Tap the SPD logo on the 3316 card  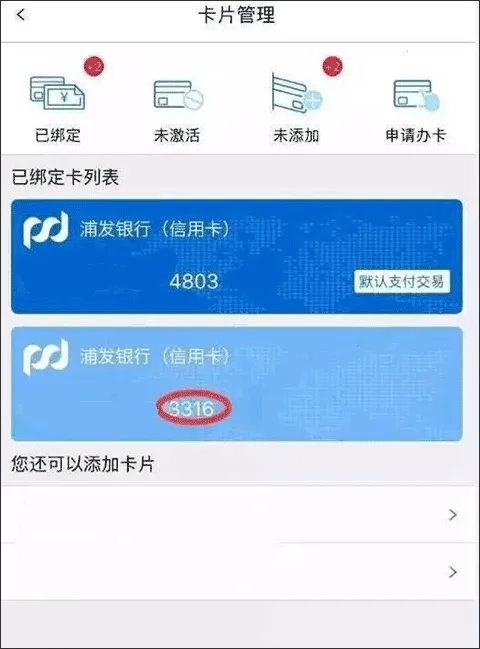[x=45, y=357]
